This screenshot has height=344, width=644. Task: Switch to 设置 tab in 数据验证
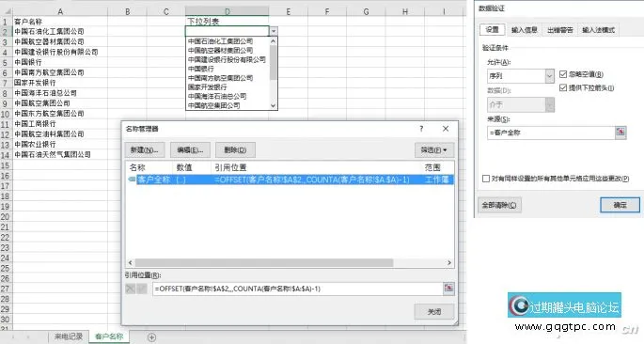coord(492,29)
